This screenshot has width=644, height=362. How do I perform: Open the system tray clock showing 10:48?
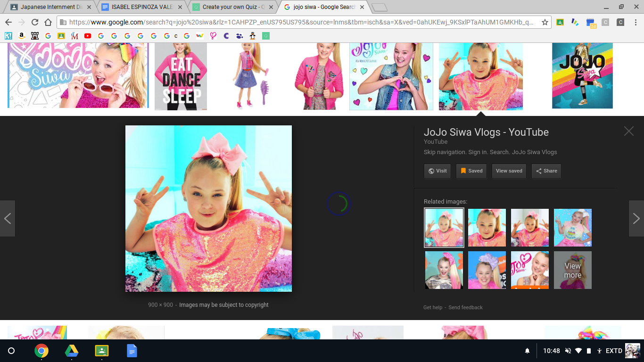pos(551,351)
